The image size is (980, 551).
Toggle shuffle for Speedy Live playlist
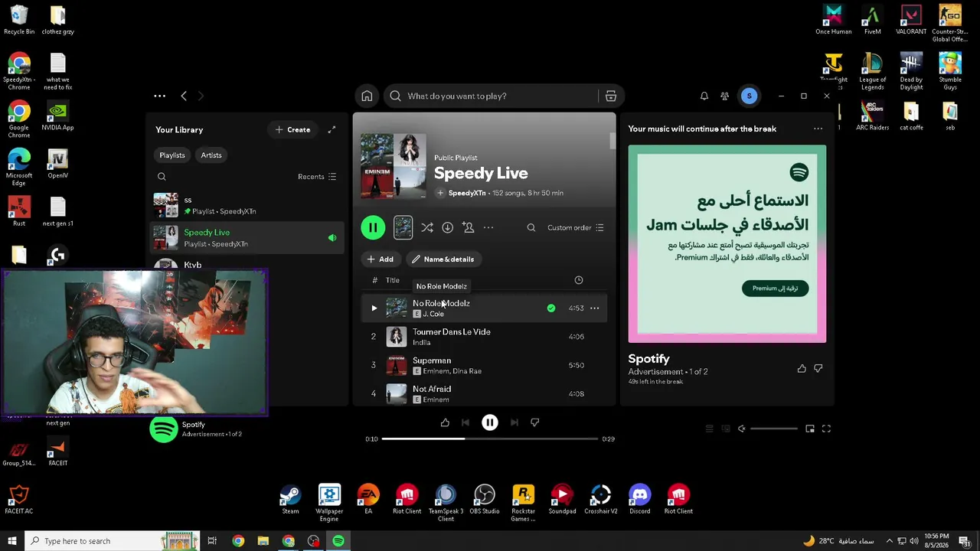(427, 227)
